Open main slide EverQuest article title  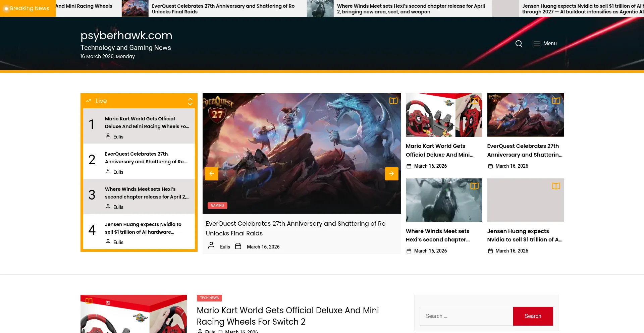point(296,228)
